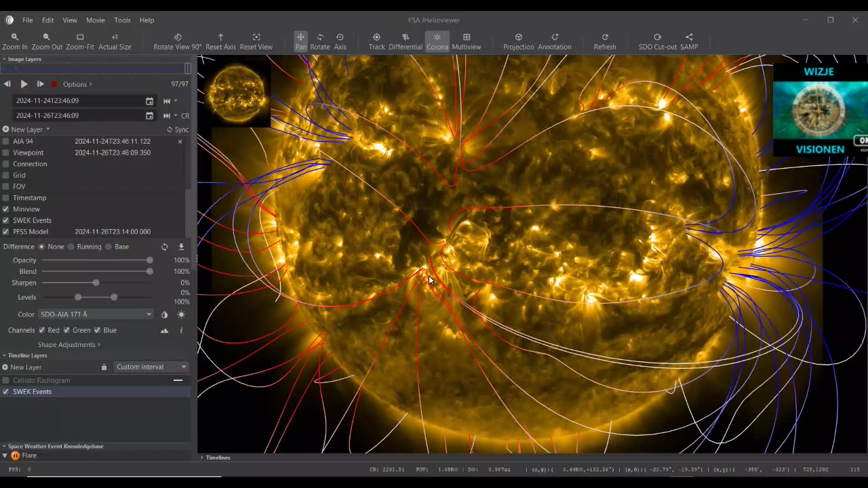
Task: Open the Image Layers New Layer dropdown
Action: (26, 129)
